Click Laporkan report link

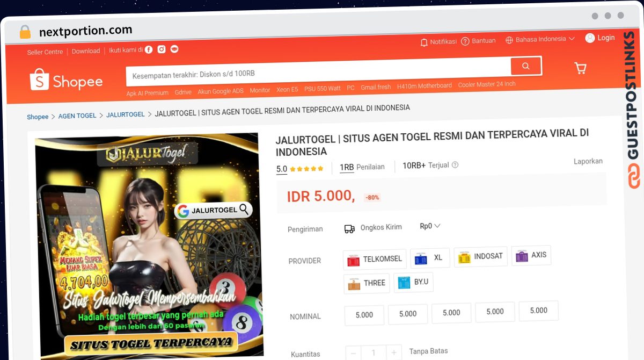pyautogui.click(x=588, y=161)
